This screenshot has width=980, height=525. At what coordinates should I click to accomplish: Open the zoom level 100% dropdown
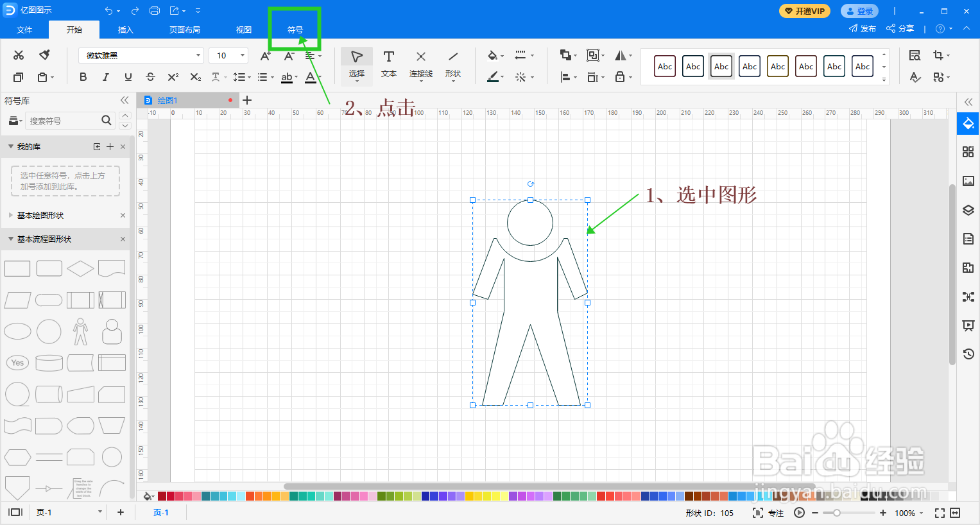[909, 513]
